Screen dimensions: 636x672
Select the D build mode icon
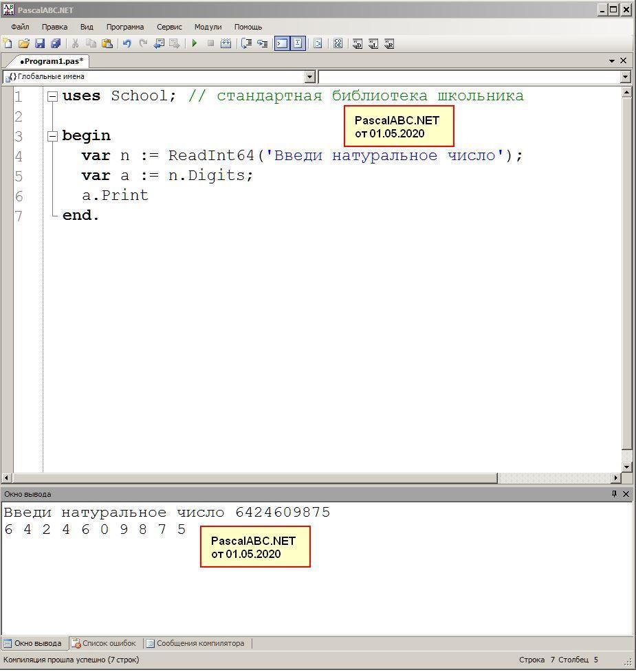coord(358,43)
